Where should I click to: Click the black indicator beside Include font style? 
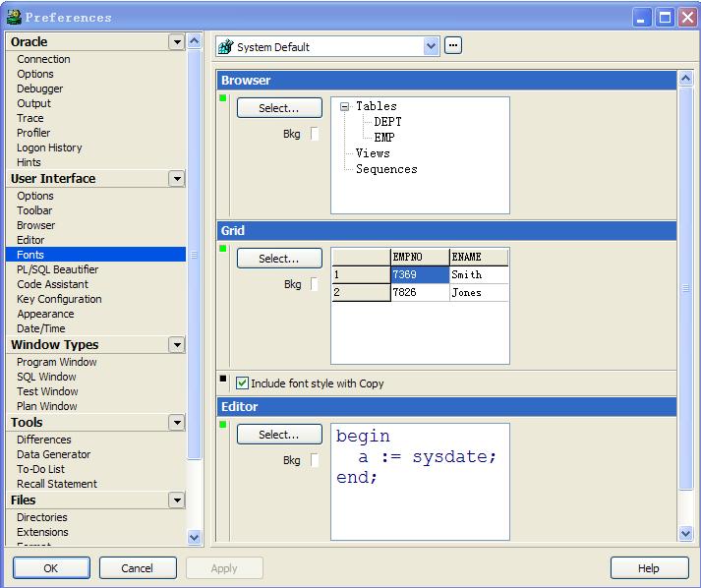coord(223,379)
